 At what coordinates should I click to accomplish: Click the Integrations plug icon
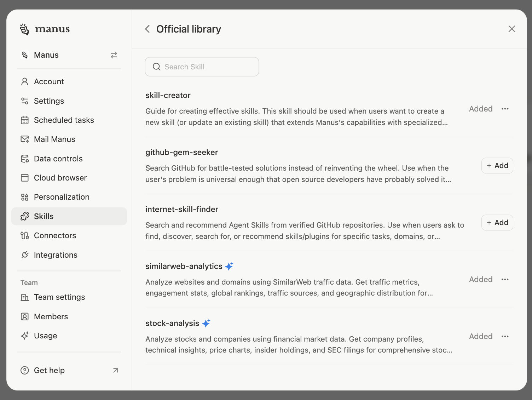click(x=25, y=255)
